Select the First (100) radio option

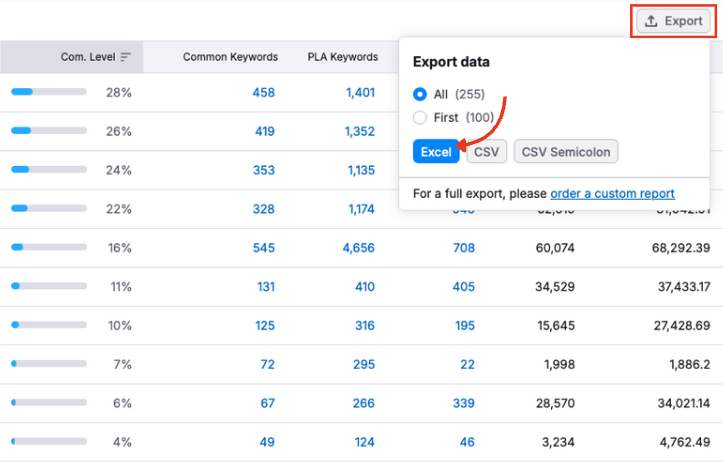pyautogui.click(x=420, y=118)
